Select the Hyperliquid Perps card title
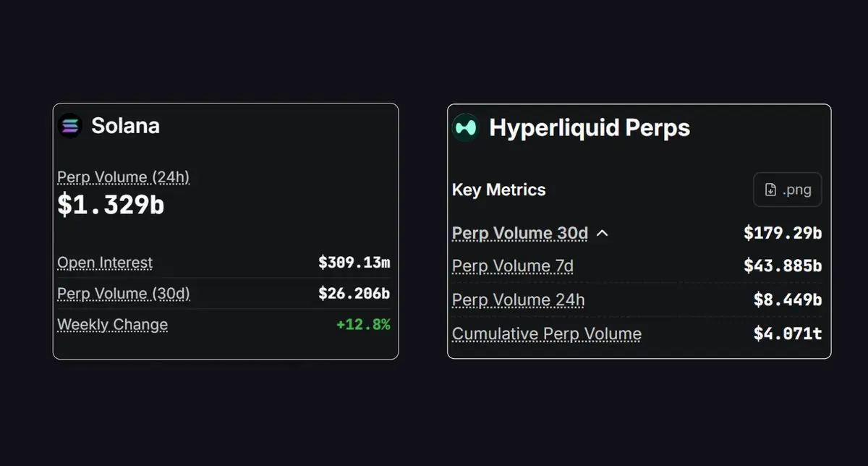The height and width of the screenshot is (466, 868). click(x=590, y=128)
